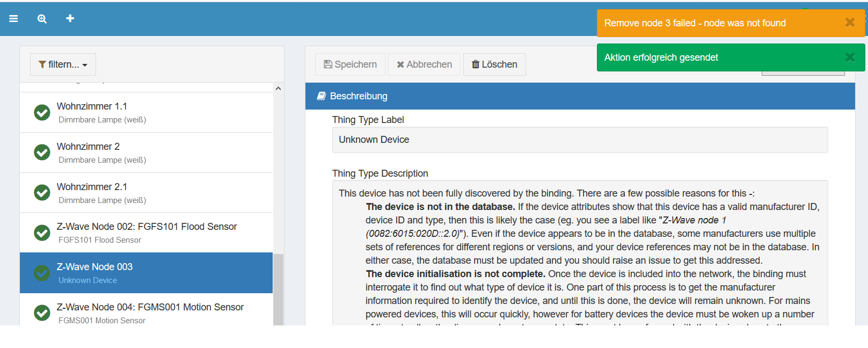Click the thing list scrollbar up arrow

[278, 89]
